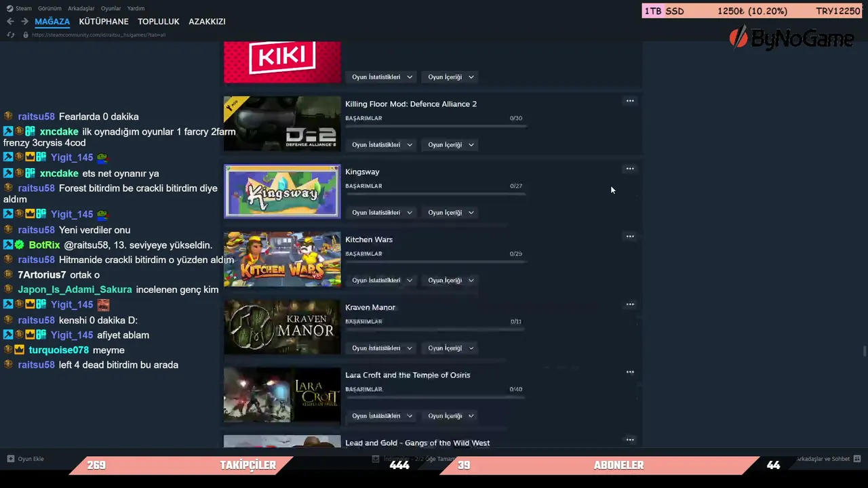The image size is (868, 488).
Task: Click the 0/27 achievement count
Action: 516,186
